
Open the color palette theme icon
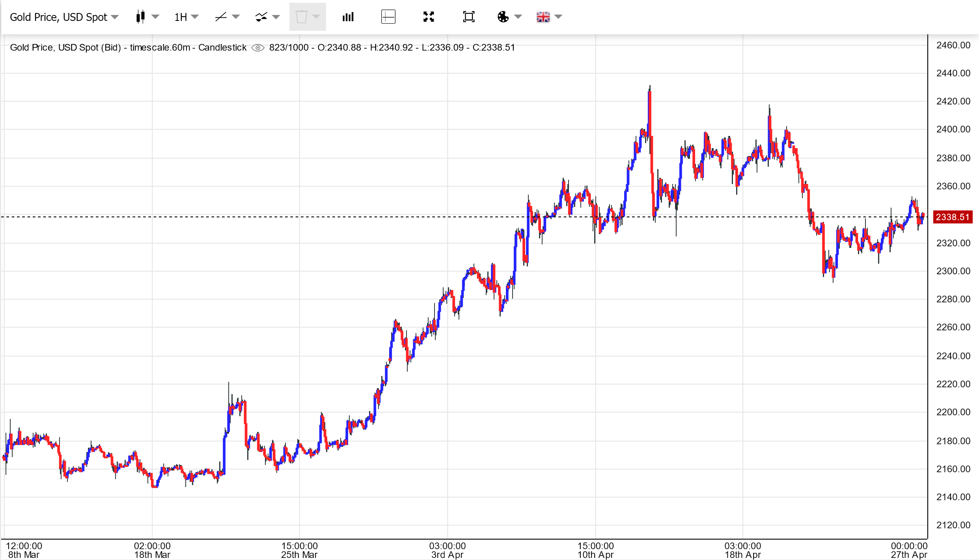503,17
